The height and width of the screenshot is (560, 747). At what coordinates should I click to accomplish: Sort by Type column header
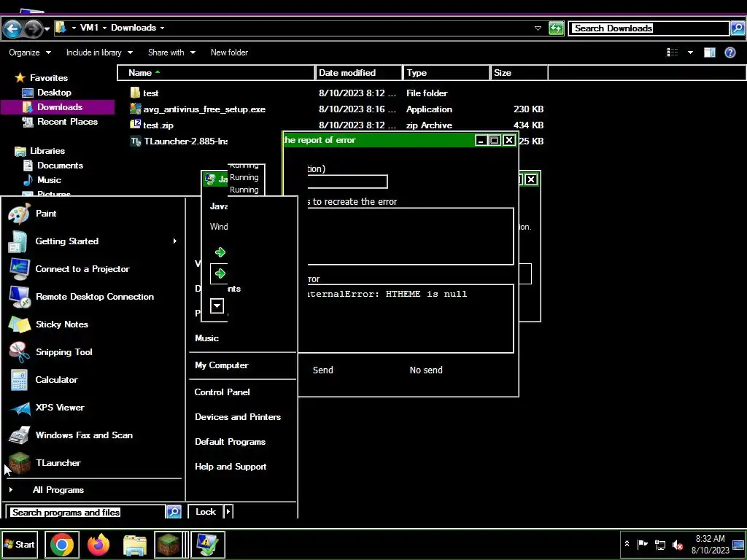click(446, 73)
